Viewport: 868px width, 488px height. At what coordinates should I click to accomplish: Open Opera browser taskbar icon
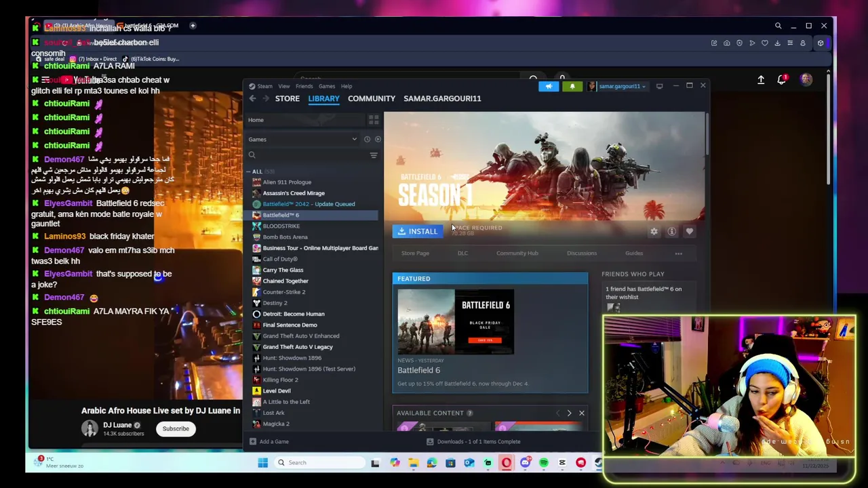507,463
